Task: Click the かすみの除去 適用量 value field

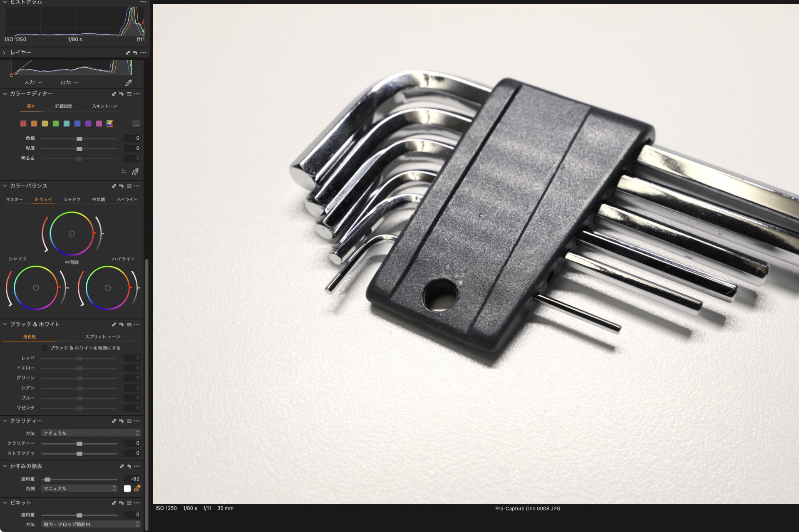Action: 132,479
